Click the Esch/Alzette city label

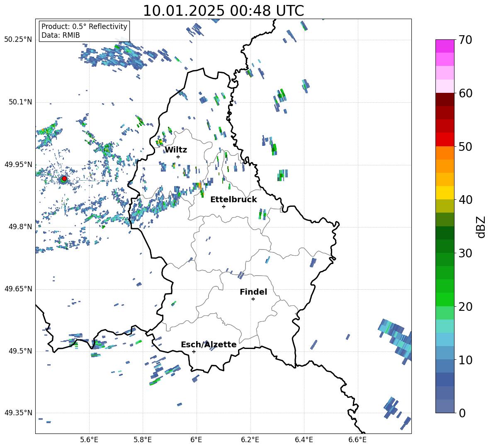tap(209, 344)
